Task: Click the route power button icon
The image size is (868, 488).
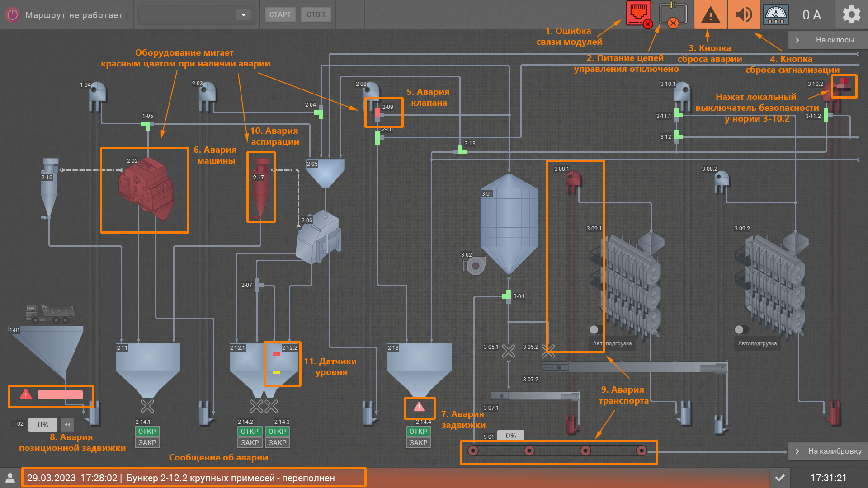Action: coord(13,15)
